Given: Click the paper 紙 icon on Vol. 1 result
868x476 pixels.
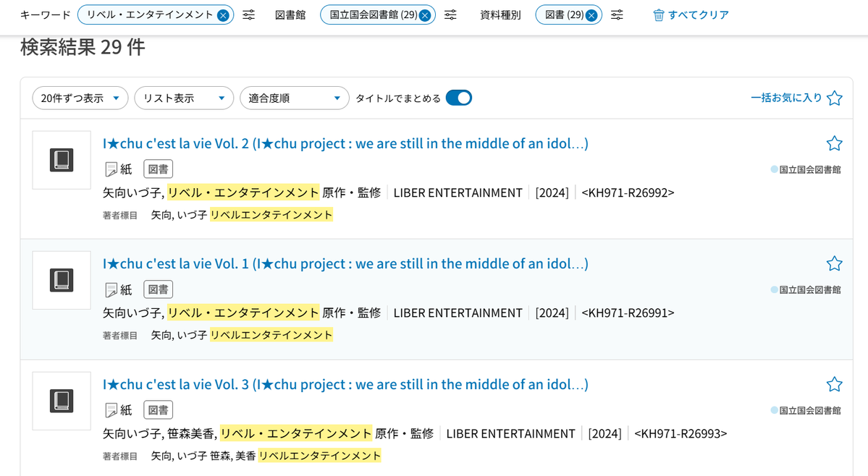Looking at the screenshot, I should tap(111, 289).
